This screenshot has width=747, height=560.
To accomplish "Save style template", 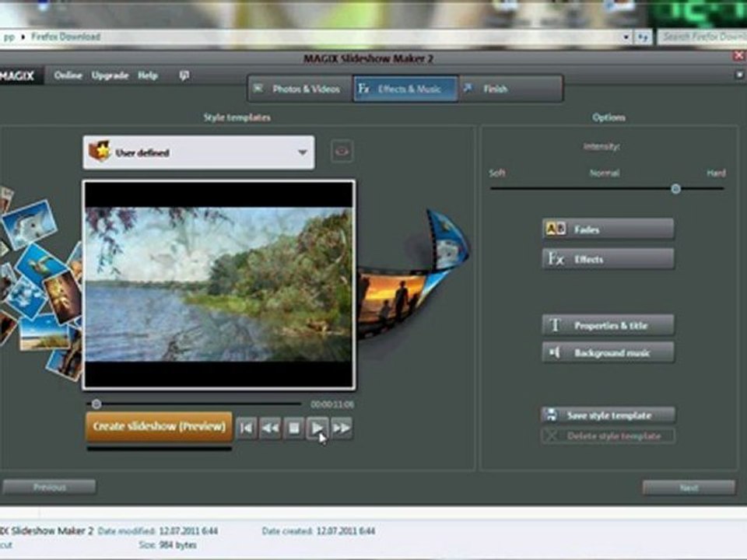I will pyautogui.click(x=608, y=415).
